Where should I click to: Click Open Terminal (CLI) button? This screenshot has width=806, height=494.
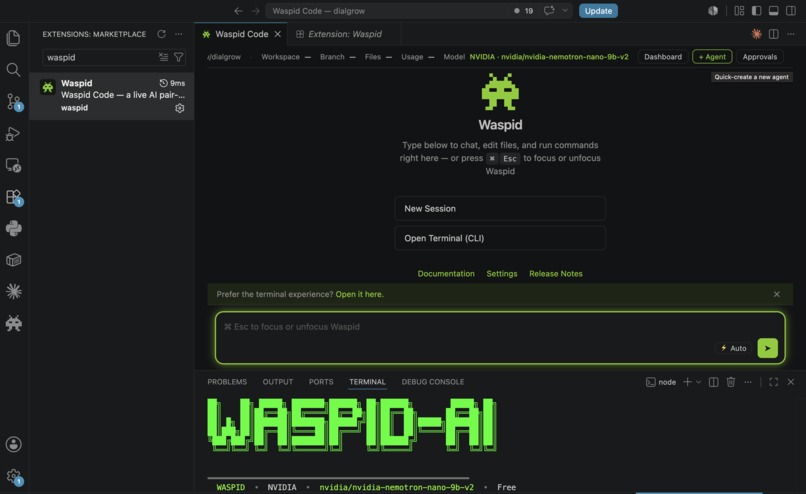[500, 239]
